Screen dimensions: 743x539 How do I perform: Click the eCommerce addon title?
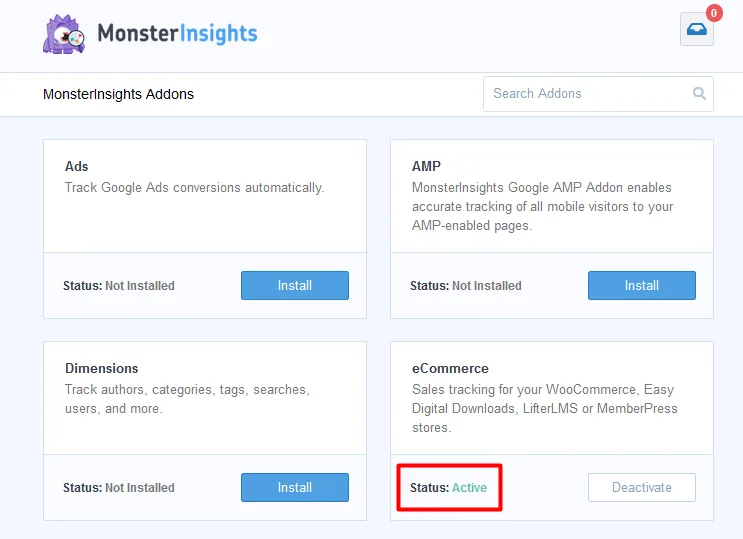coord(450,368)
